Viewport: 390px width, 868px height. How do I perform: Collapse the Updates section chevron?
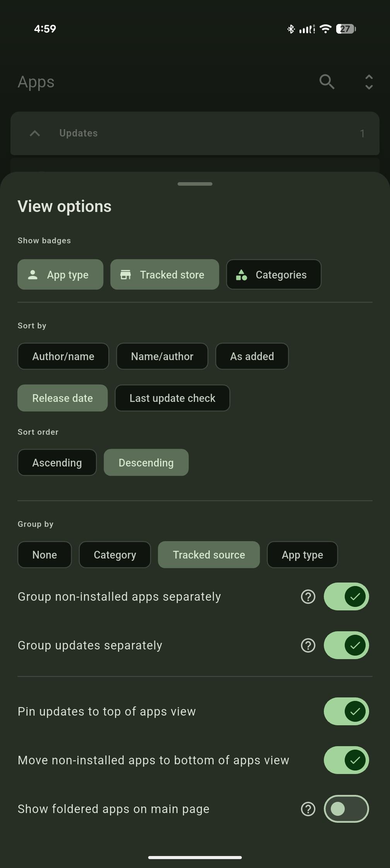coord(35,133)
